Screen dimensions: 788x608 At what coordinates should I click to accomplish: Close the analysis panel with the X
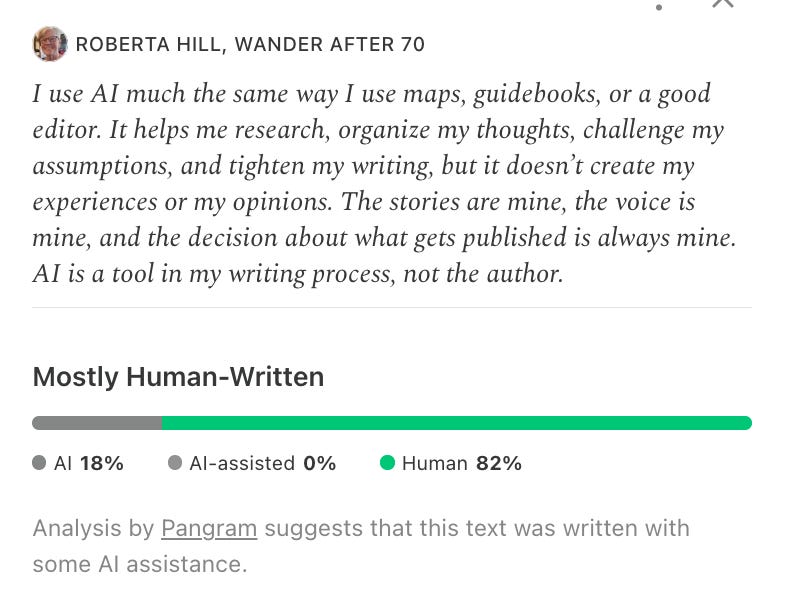click(723, 3)
